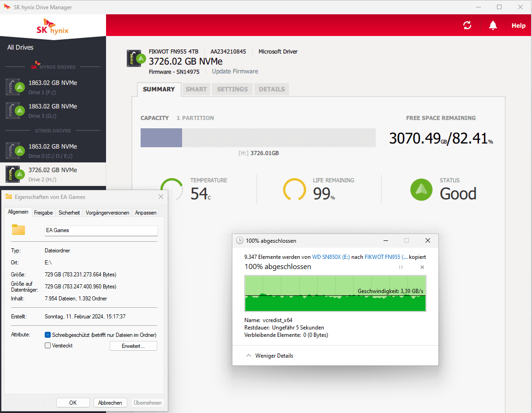
Task: Click the [H:] 3726.01GB partition label
Action: (259, 153)
